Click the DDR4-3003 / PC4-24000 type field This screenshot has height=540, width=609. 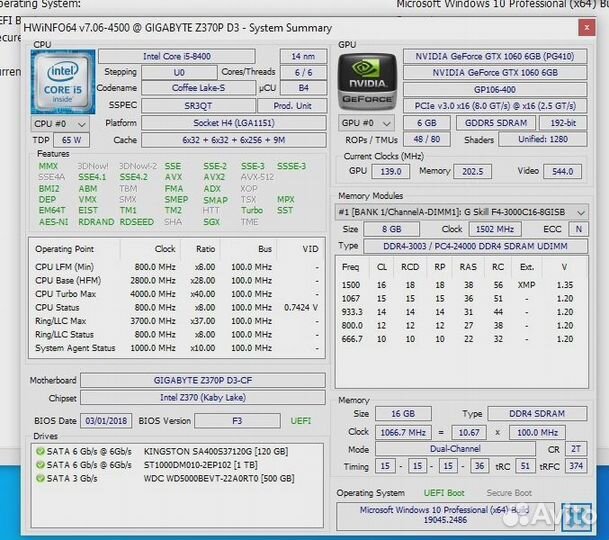coord(475,246)
